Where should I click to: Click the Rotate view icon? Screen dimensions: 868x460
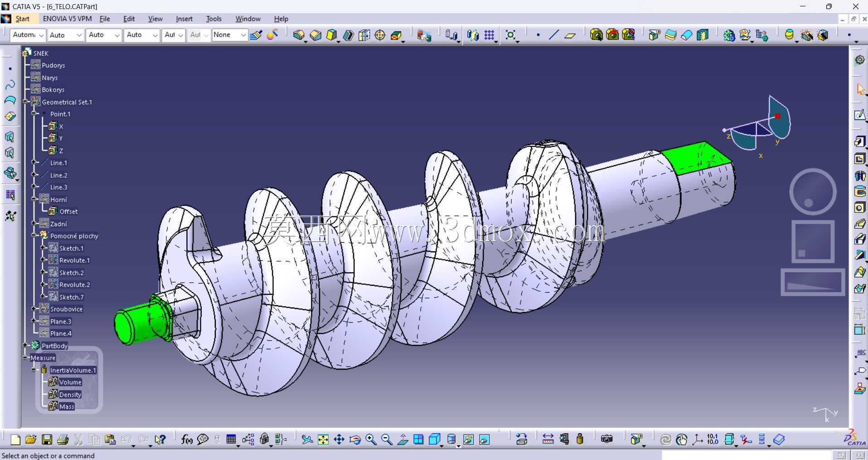pos(355,439)
